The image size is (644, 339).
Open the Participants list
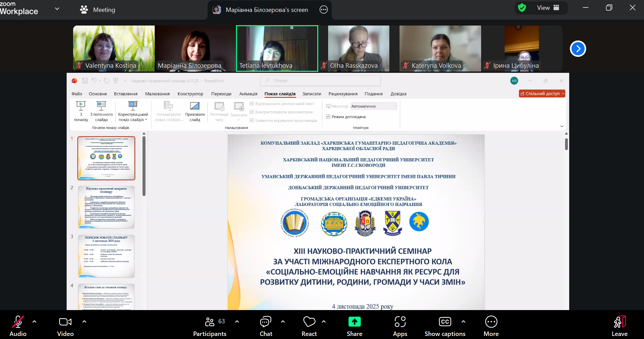click(x=210, y=322)
